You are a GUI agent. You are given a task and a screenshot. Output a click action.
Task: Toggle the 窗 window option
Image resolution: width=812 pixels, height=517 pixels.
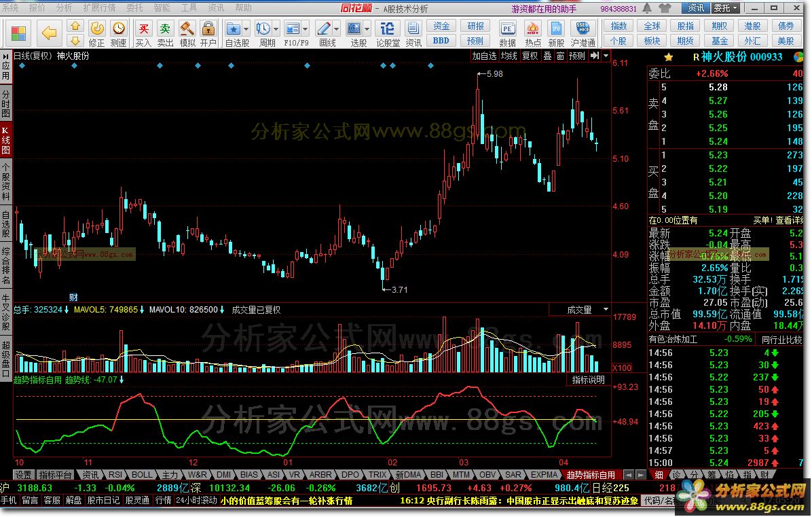(560, 56)
